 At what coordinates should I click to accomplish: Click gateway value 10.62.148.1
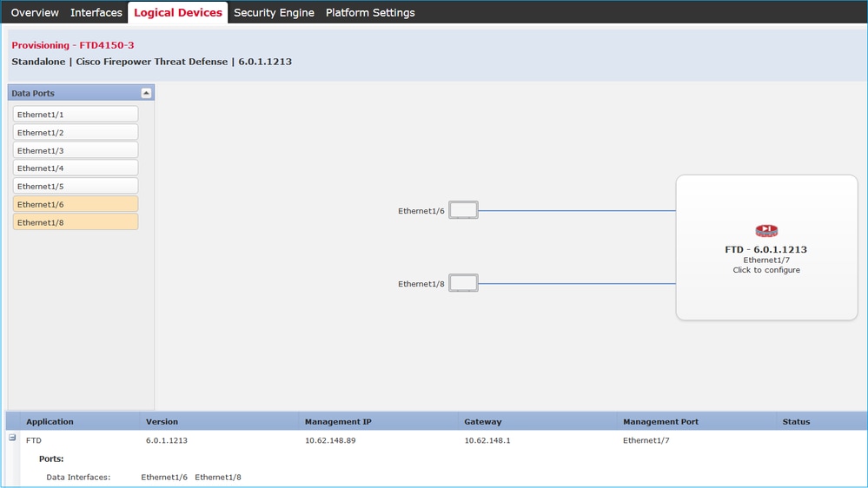(487, 440)
